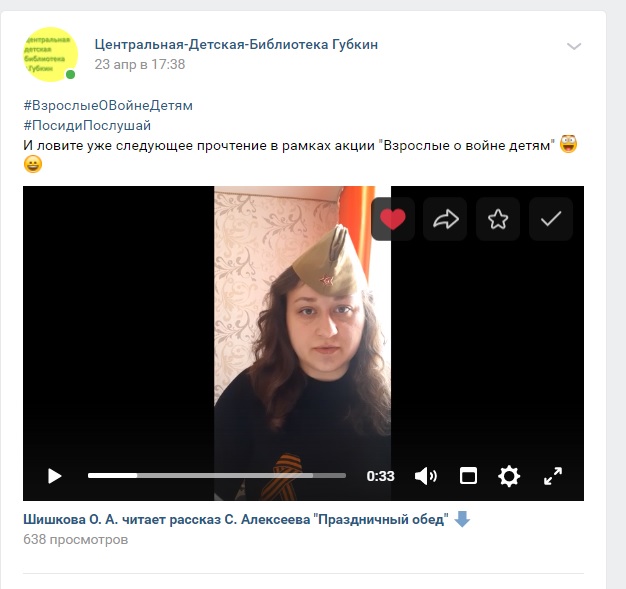Share the video using the arrow icon

(x=445, y=219)
